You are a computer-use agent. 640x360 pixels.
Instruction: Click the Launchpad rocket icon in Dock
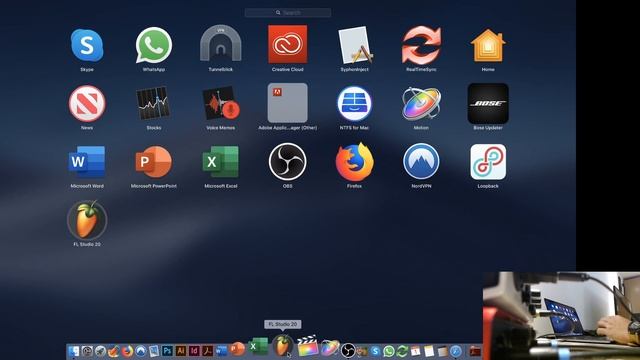click(x=100, y=351)
